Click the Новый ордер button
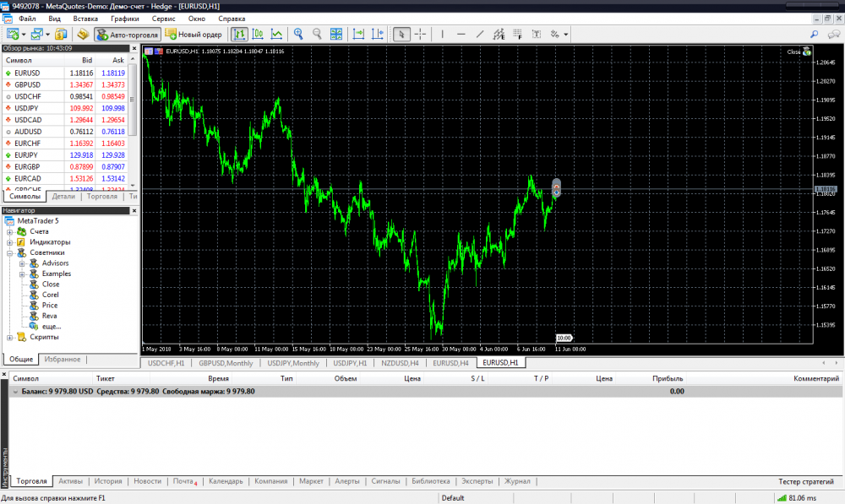Viewport: 845px width, 504px height. pos(194,35)
